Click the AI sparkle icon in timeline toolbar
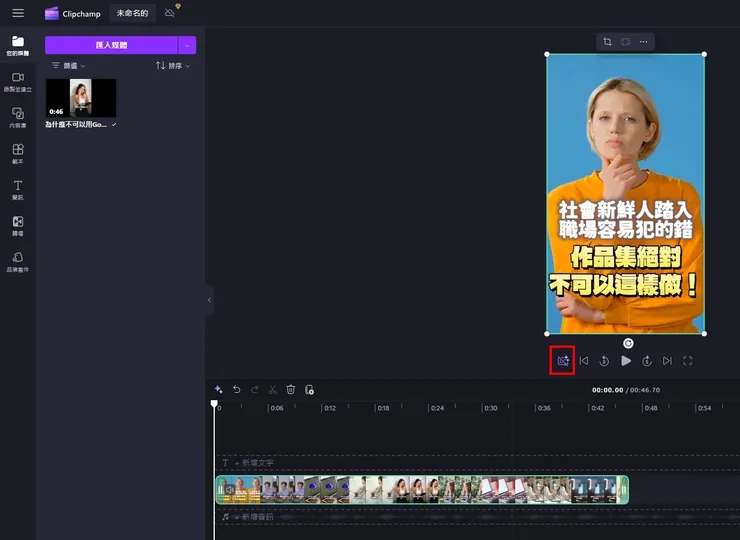The image size is (740, 540). pyautogui.click(x=219, y=389)
